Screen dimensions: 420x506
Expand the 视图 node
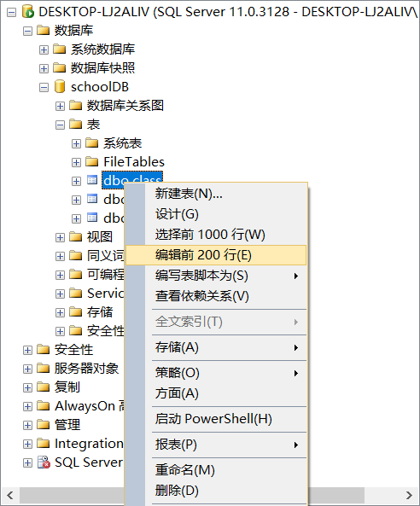(60, 238)
